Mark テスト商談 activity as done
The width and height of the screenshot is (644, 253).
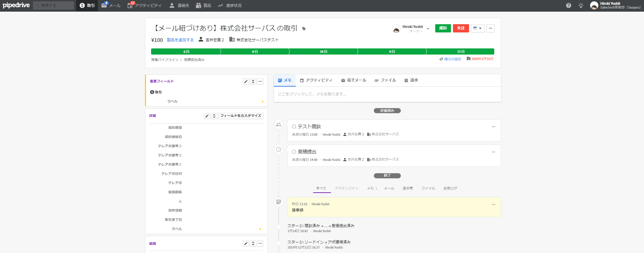[x=294, y=126]
